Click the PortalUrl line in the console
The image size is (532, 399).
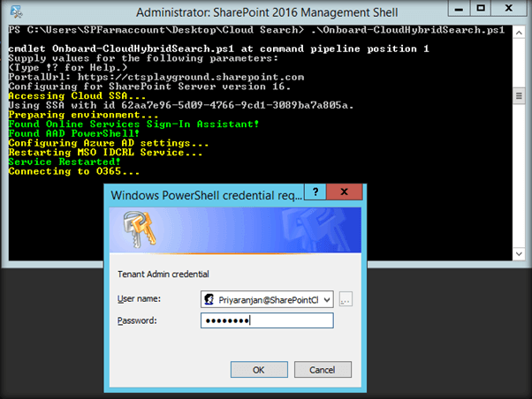[156, 77]
